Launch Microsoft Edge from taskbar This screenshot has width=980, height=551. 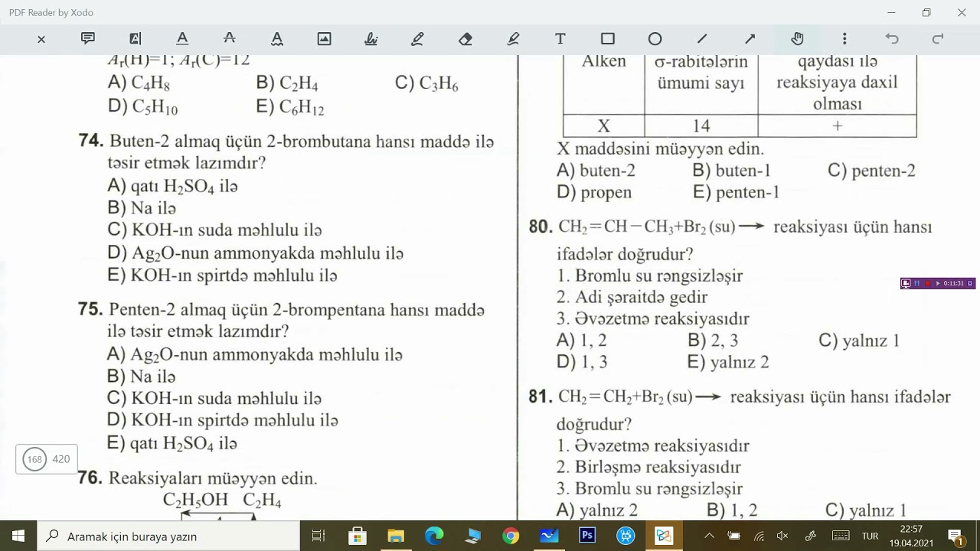click(x=434, y=536)
